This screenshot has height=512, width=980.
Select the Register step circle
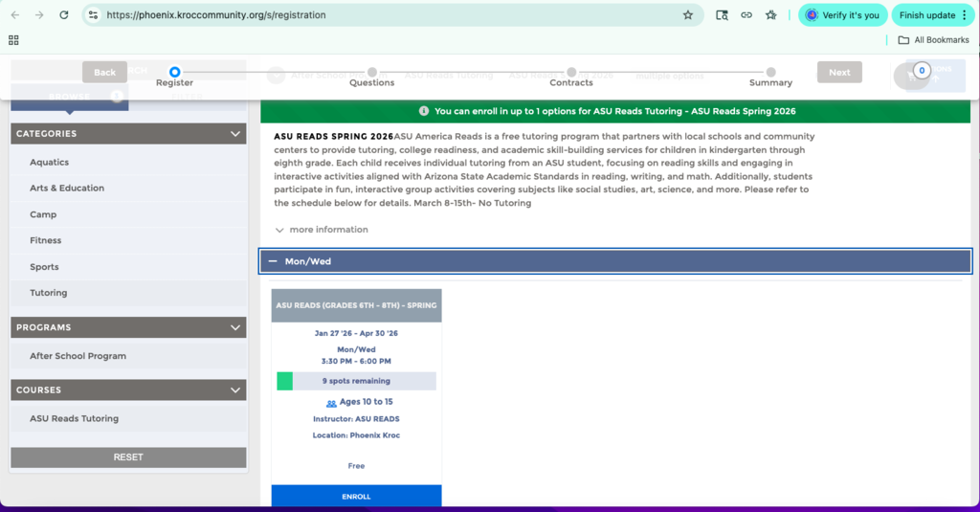(174, 72)
